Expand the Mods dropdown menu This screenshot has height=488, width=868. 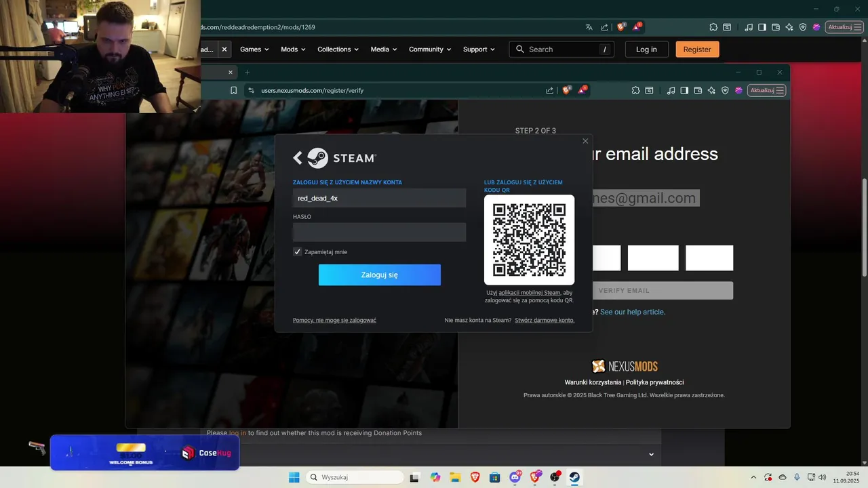click(293, 49)
